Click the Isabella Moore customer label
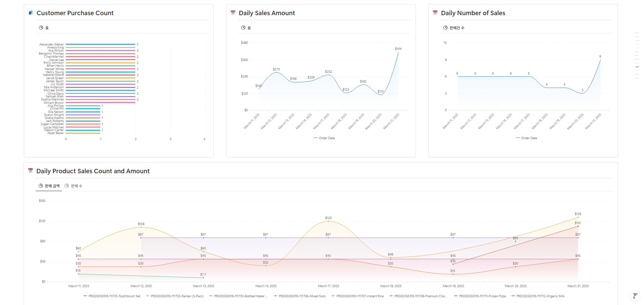The width and height of the screenshot is (644, 305). (x=53, y=75)
